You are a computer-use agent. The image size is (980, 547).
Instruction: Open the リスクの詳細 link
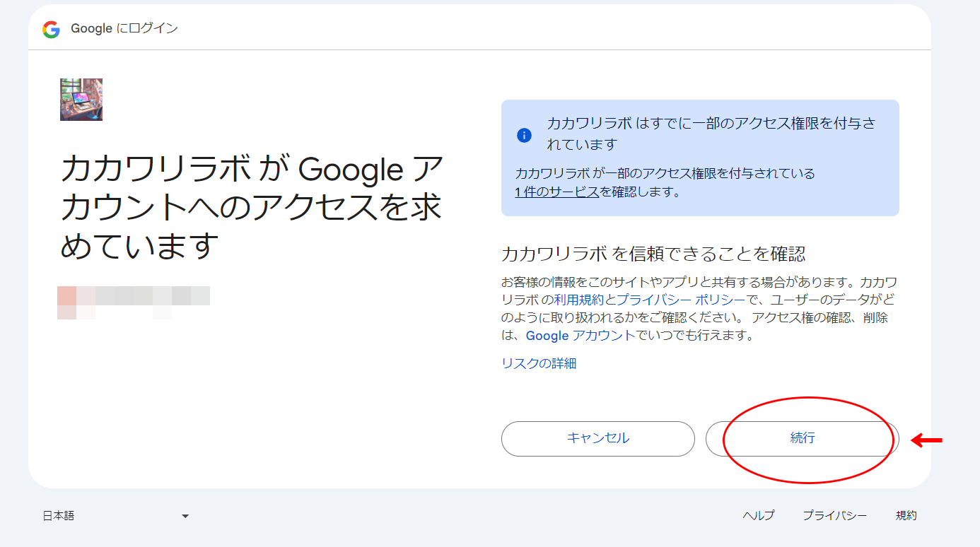point(539,363)
